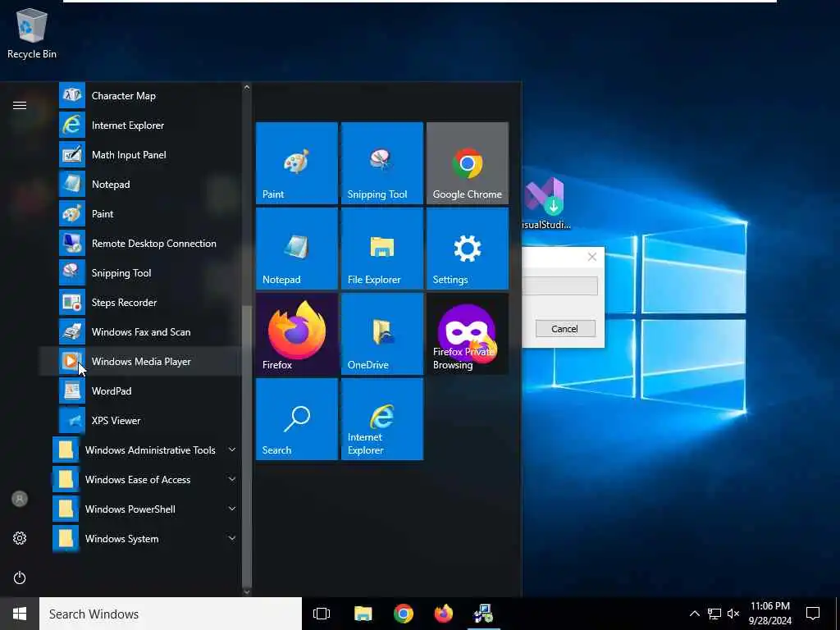Image resolution: width=840 pixels, height=630 pixels.
Task: Click the app list scroll down arrow
Action: [246, 591]
